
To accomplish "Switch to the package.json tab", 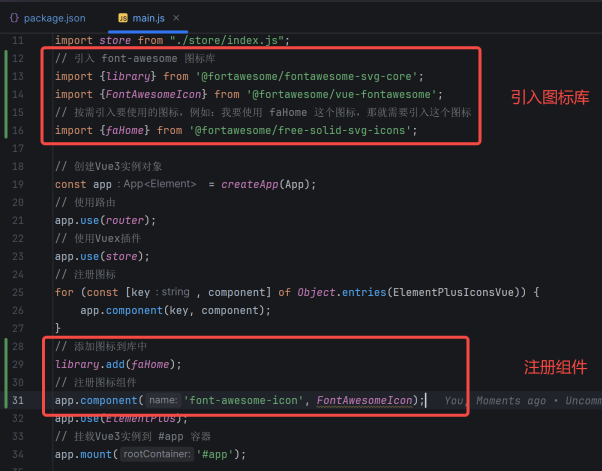I will (x=48, y=18).
